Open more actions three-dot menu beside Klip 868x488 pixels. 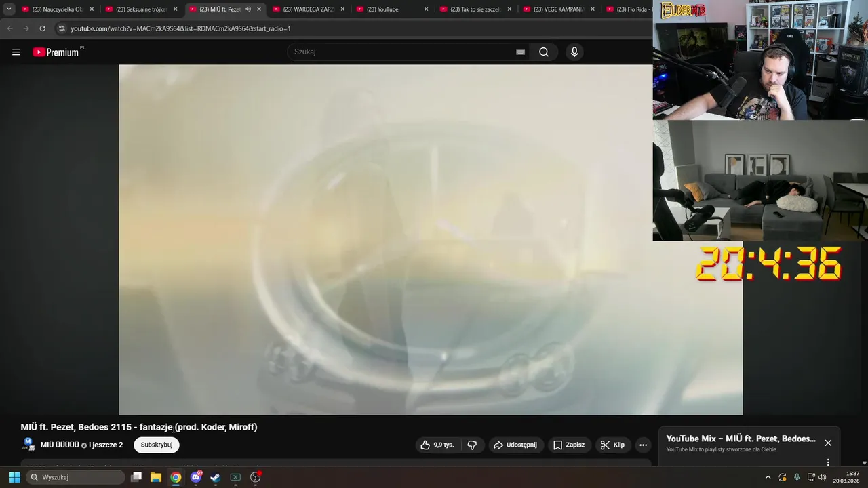643,445
